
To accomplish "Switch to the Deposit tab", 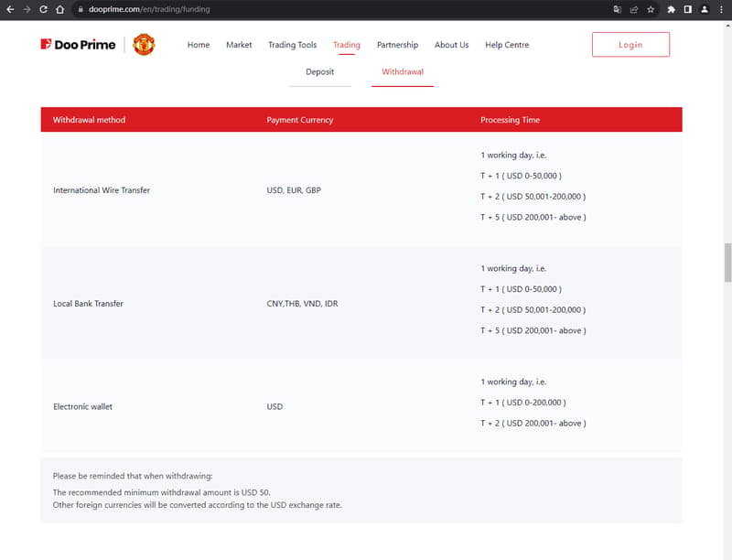I will coord(319,71).
